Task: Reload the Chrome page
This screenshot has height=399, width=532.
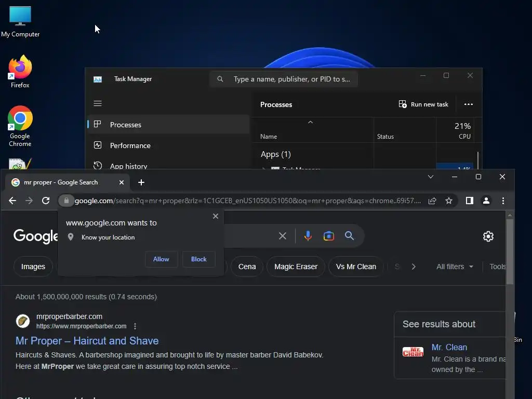Action: (46, 201)
